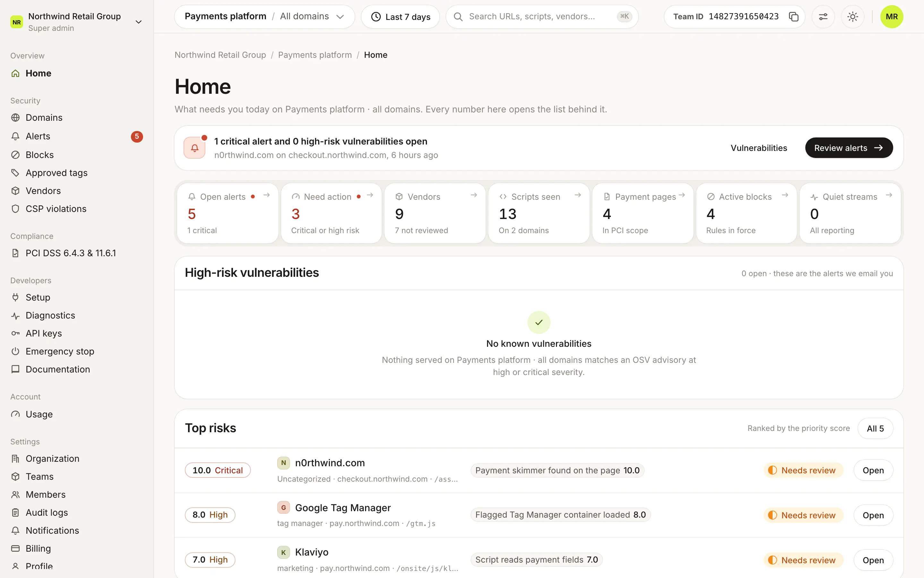Click the Google Tag Manager G icon
The width and height of the screenshot is (924, 578).
283,508
